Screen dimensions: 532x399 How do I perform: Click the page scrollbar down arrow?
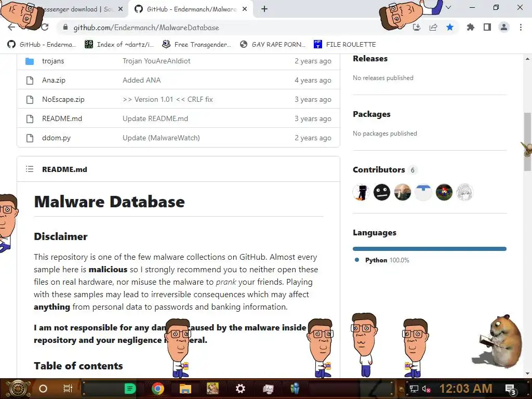[x=528, y=374]
